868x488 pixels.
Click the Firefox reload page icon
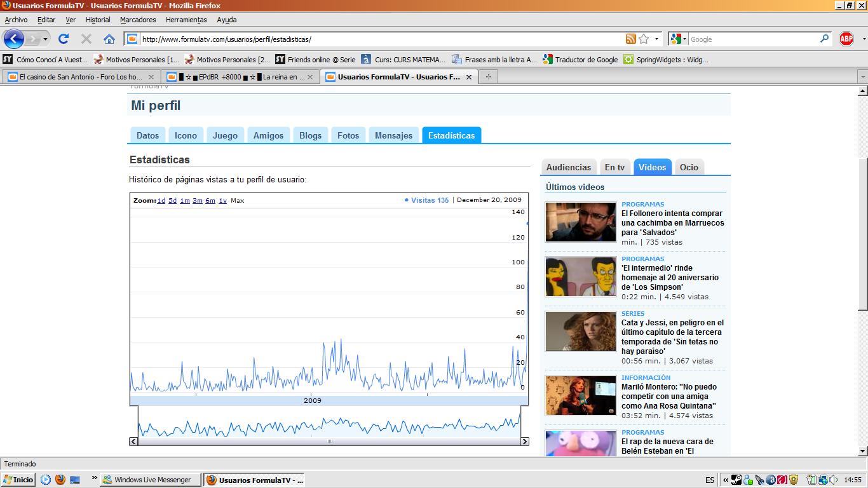(x=64, y=39)
